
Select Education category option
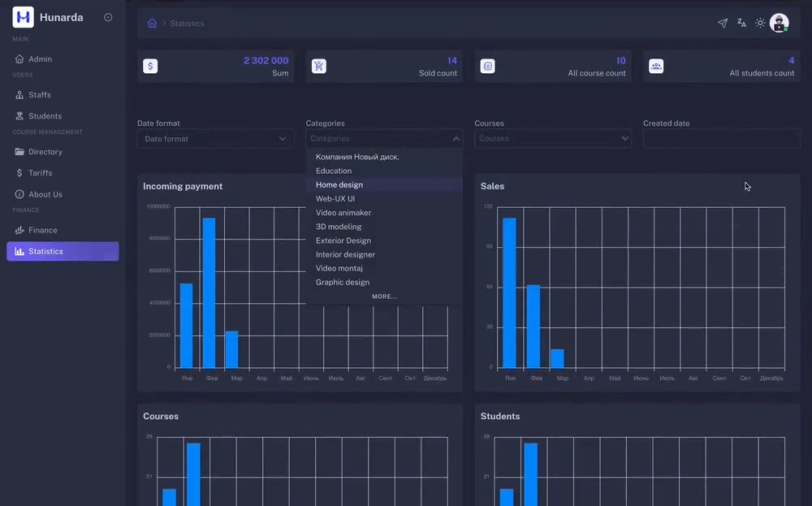[384, 171]
